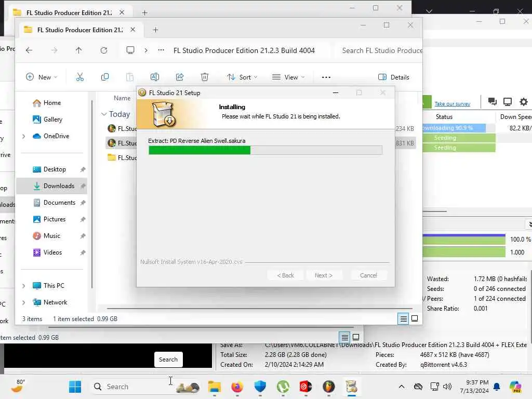The width and height of the screenshot is (532, 399).
Task: Show hidden path folders ellipsis in address bar
Action: [x=161, y=50]
